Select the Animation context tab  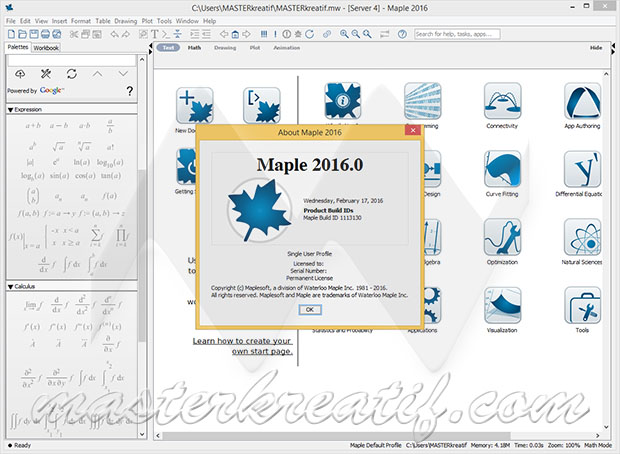click(x=287, y=47)
